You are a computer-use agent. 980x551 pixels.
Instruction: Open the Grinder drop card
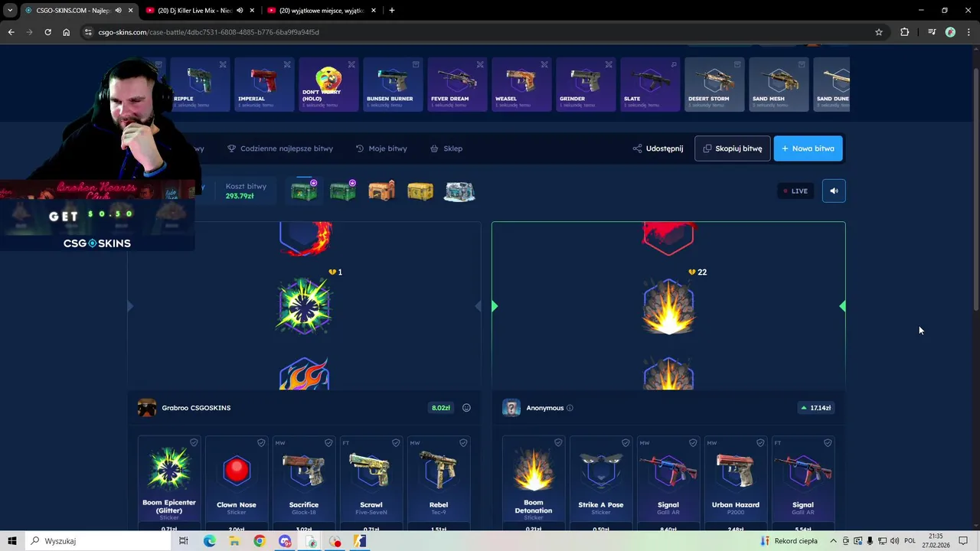pos(585,84)
